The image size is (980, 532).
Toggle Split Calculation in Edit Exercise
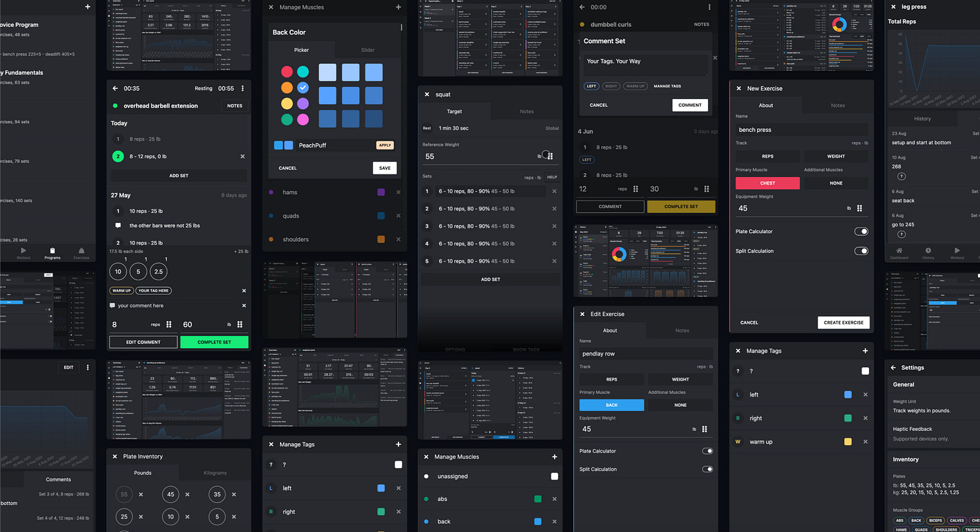tap(707, 469)
